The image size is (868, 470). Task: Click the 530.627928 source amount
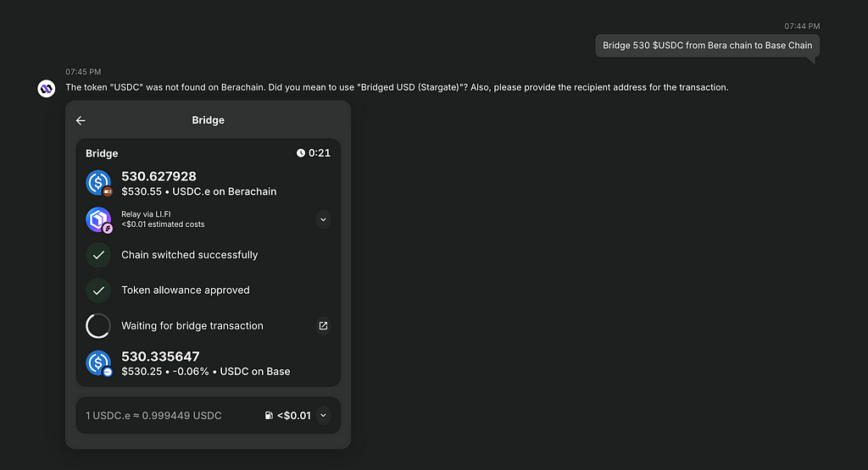click(159, 176)
